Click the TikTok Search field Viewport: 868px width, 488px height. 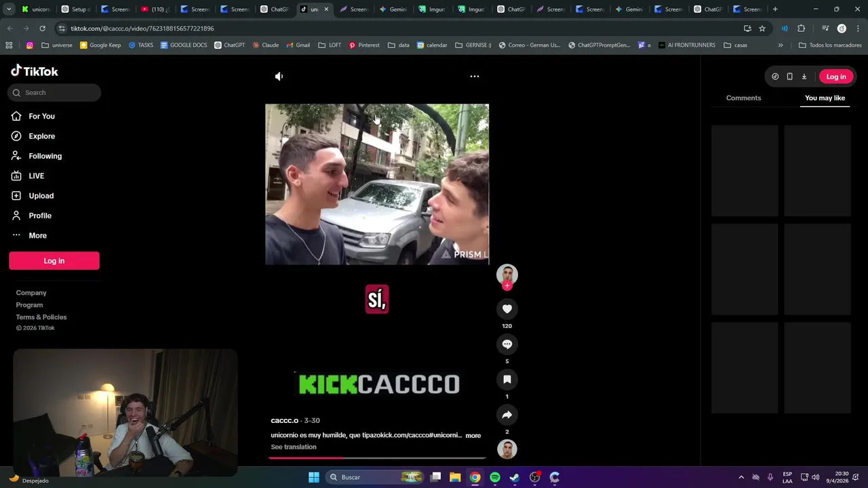click(54, 93)
